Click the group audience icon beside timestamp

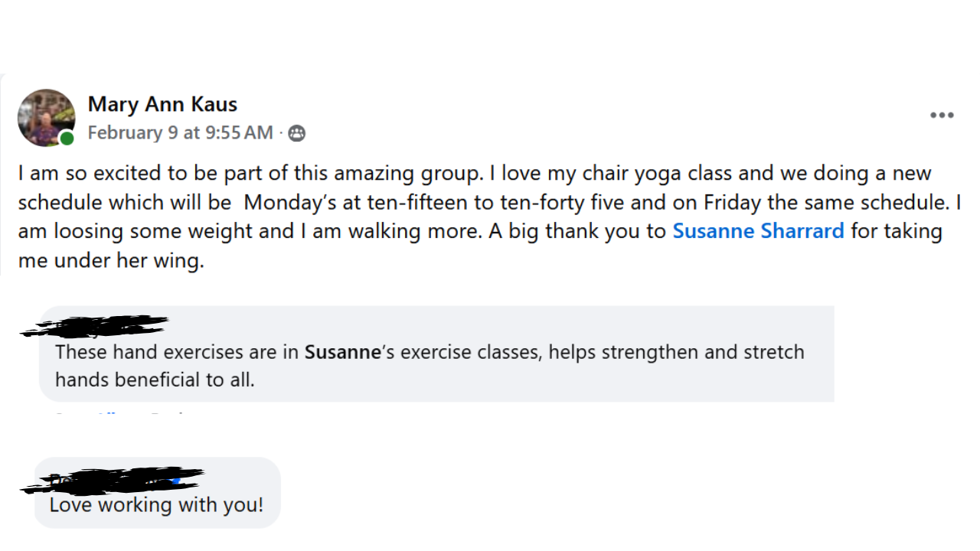[x=296, y=133]
